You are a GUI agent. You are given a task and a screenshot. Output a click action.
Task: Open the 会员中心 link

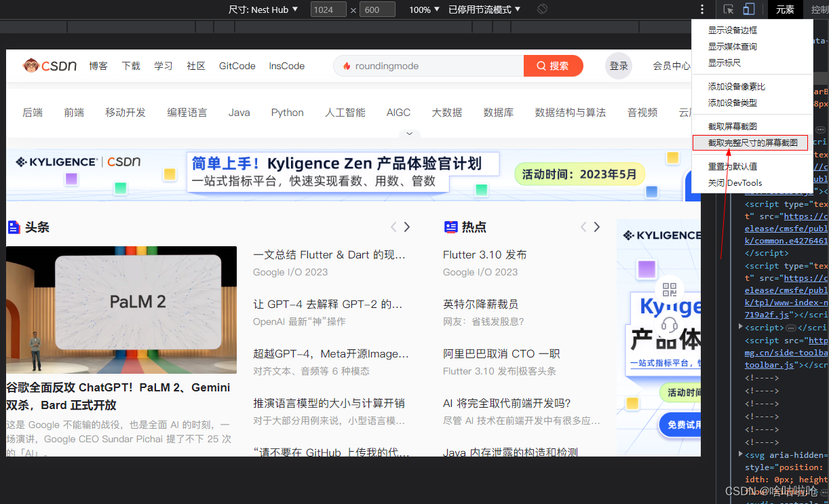[x=672, y=66]
